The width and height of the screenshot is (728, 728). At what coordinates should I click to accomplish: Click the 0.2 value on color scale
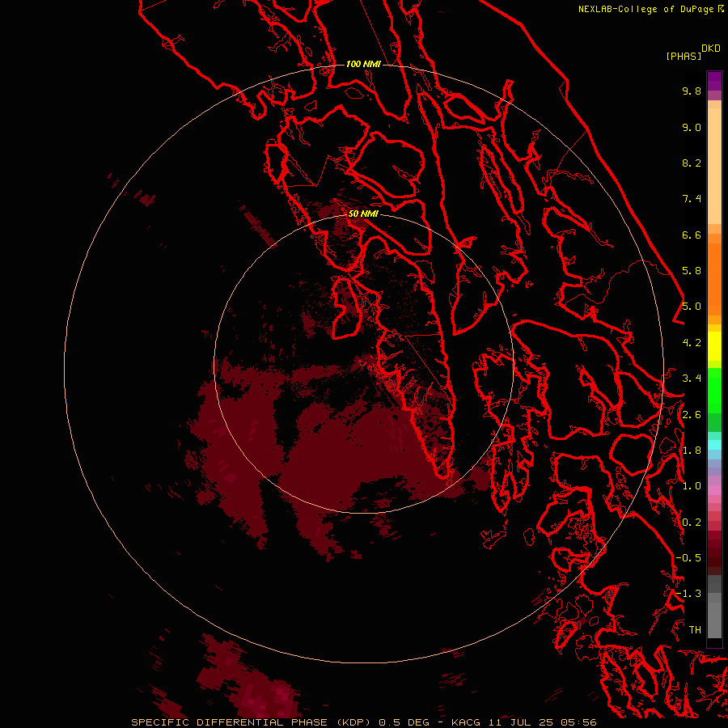[x=692, y=523]
